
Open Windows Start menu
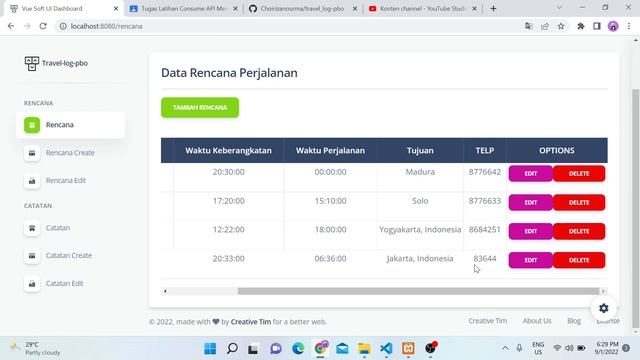click(x=210, y=348)
